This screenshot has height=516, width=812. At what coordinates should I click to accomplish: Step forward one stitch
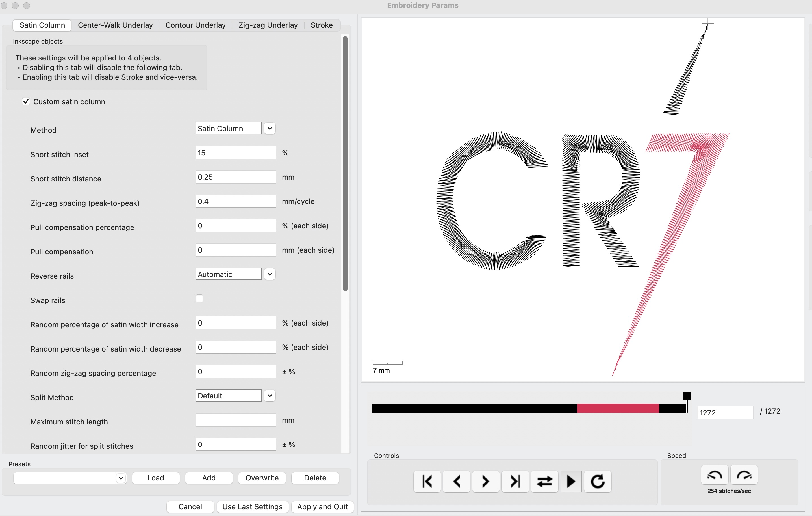[x=486, y=481]
